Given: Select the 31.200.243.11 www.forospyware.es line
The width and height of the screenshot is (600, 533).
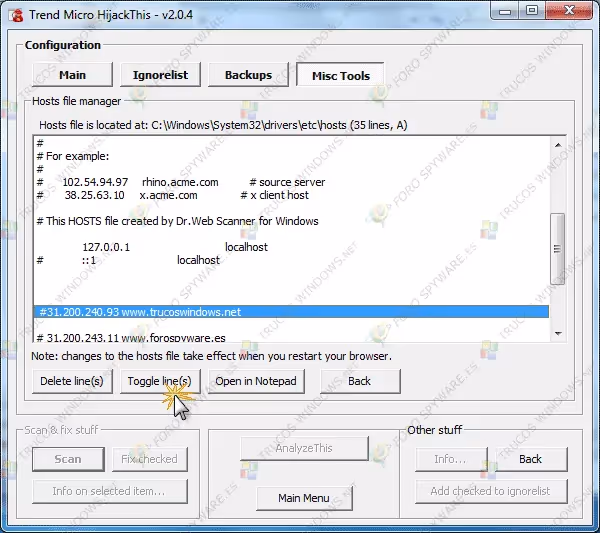Looking at the screenshot, I should 291,337.
